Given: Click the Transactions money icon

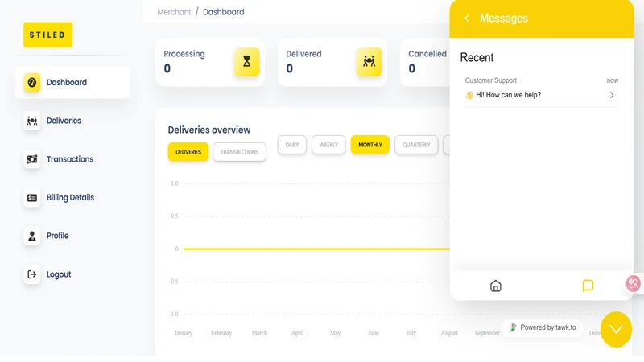Looking at the screenshot, I should click(31, 159).
